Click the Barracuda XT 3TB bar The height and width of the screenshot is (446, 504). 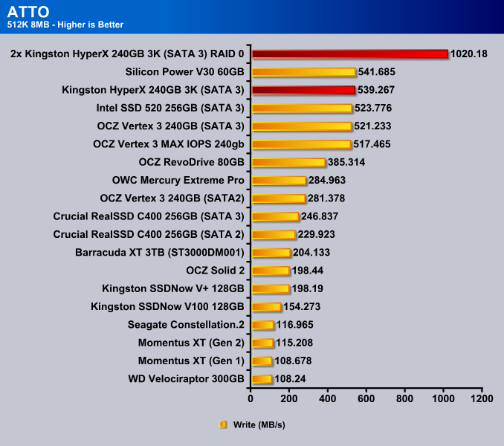click(271, 253)
